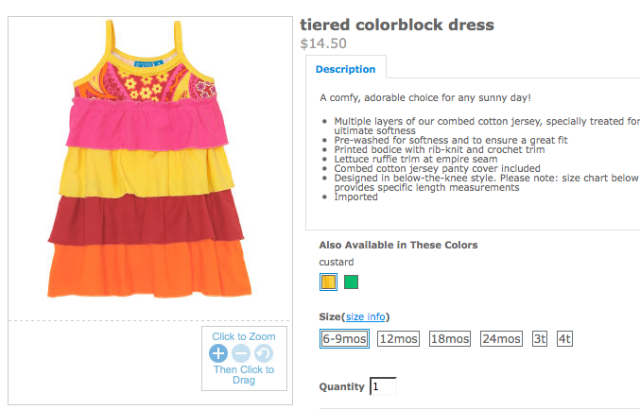This screenshot has height=410, width=640.
Task: Click into the Quantity input field
Action: [x=383, y=386]
